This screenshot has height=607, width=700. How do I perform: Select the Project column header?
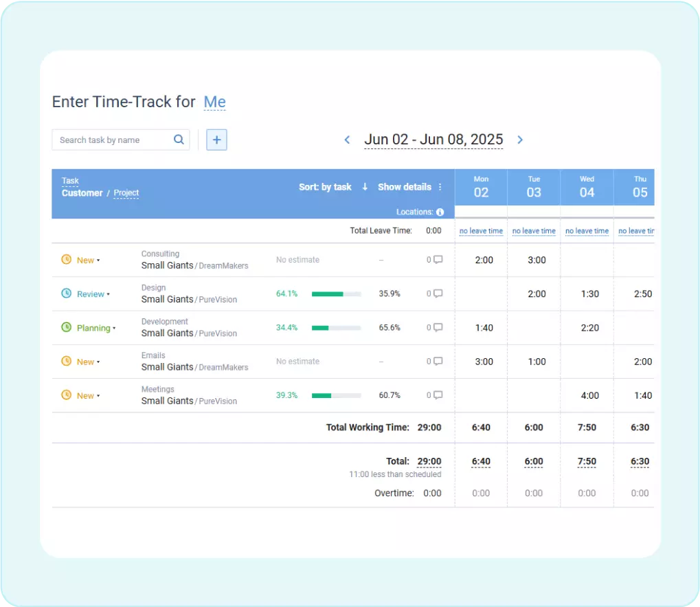(126, 192)
